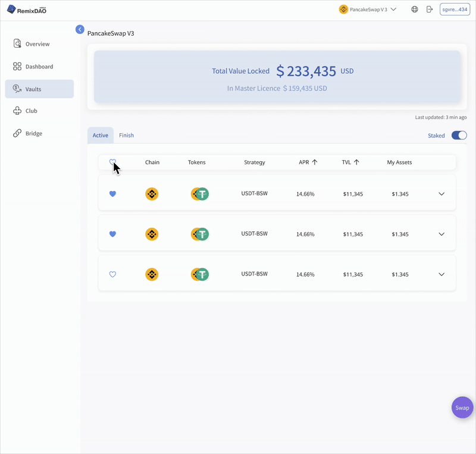Click the first row USDT-BSW strategy label
The image size is (476, 454).
[255, 193]
